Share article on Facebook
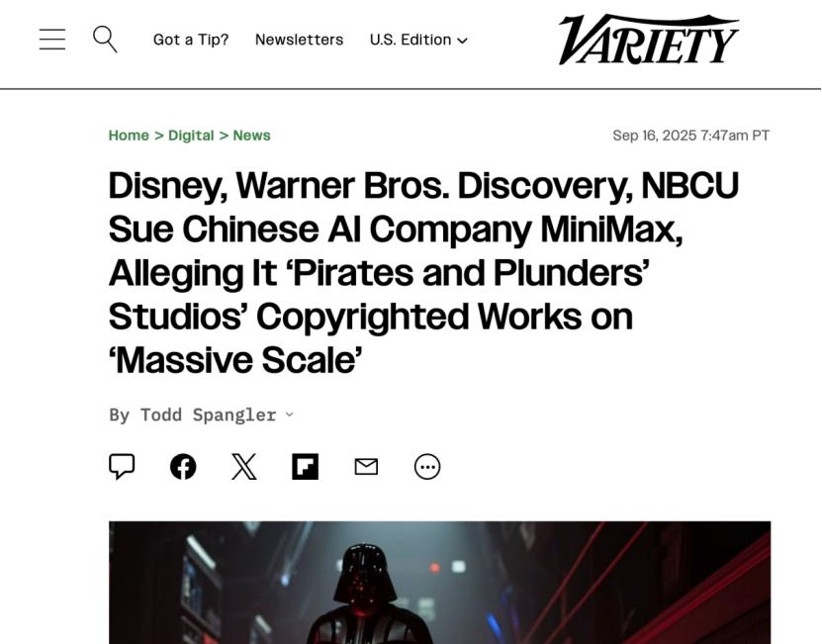 pos(183,466)
